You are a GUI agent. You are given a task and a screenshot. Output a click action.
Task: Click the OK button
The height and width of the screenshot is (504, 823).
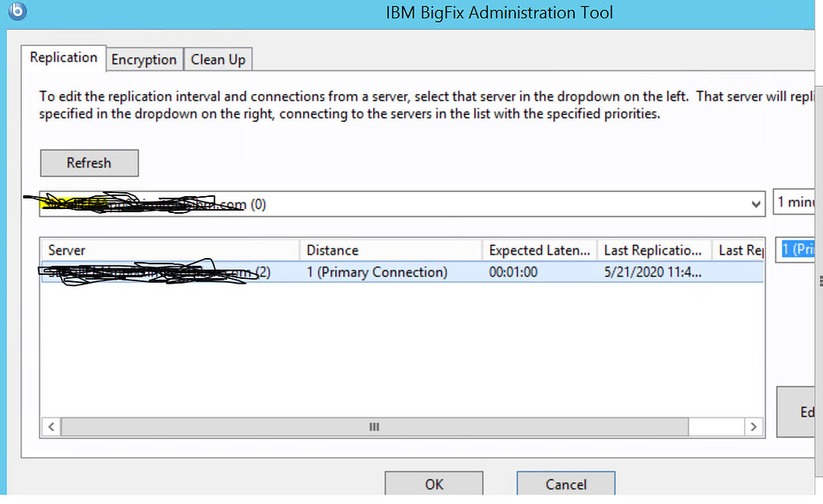[x=433, y=484]
